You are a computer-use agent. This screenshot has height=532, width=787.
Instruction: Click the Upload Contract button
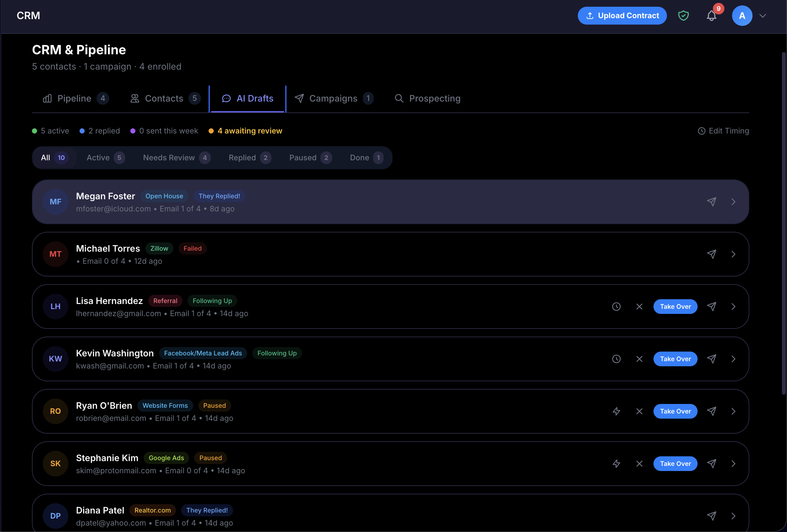point(622,15)
